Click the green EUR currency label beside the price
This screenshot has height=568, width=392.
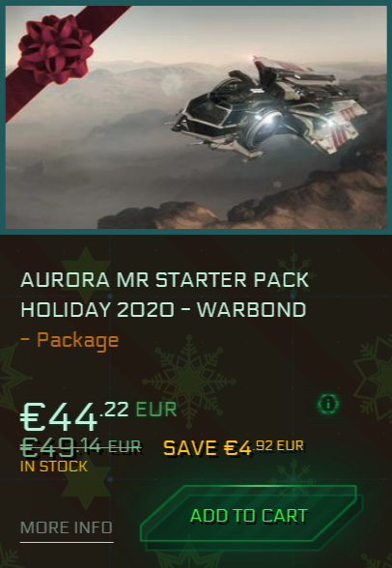coord(156,410)
